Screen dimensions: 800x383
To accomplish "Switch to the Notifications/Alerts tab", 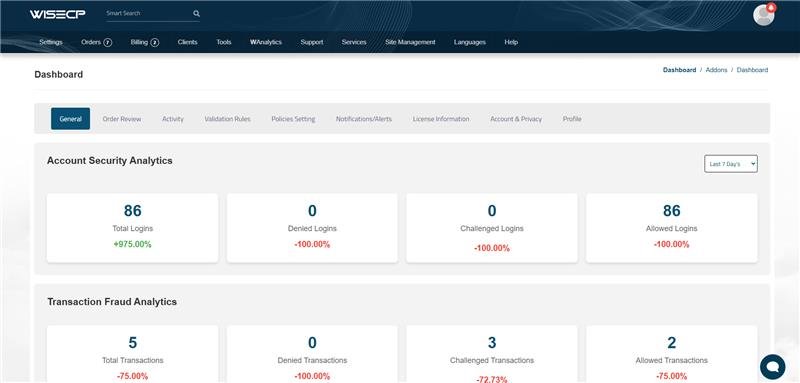I will (x=364, y=119).
